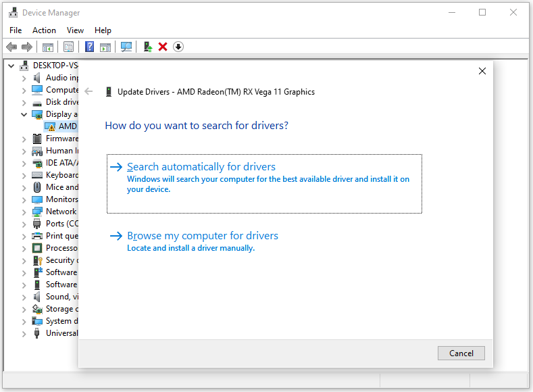Click the Processors chip icon
The width and height of the screenshot is (533, 392).
point(36,248)
